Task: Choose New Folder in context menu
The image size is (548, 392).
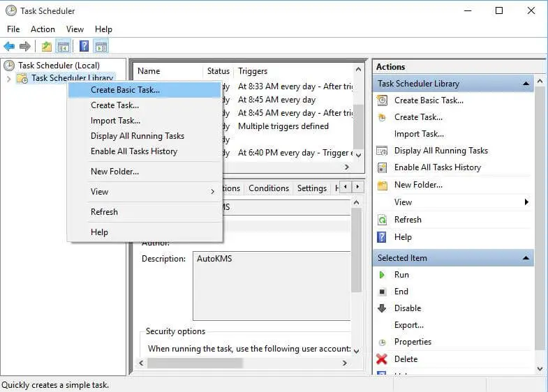Action: point(145,172)
